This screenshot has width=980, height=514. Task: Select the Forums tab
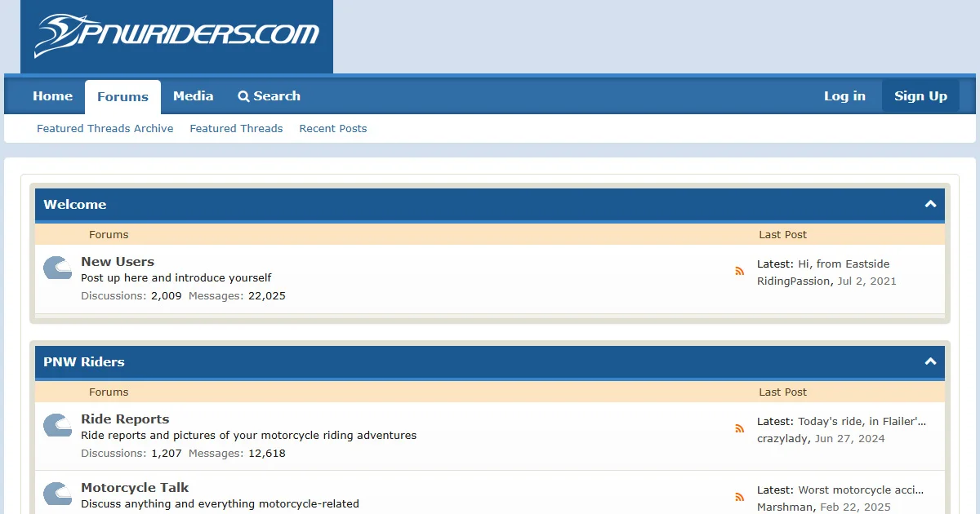coord(122,97)
